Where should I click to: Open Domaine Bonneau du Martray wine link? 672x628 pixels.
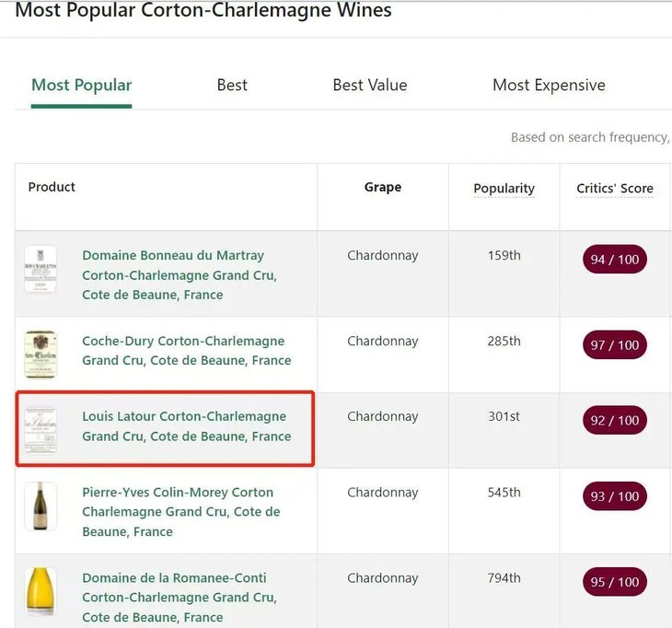coord(179,274)
